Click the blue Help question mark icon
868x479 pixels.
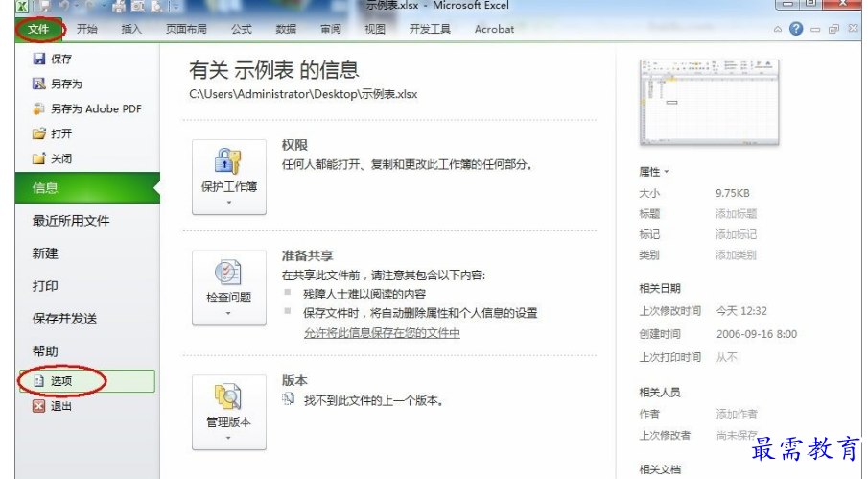[x=796, y=29]
